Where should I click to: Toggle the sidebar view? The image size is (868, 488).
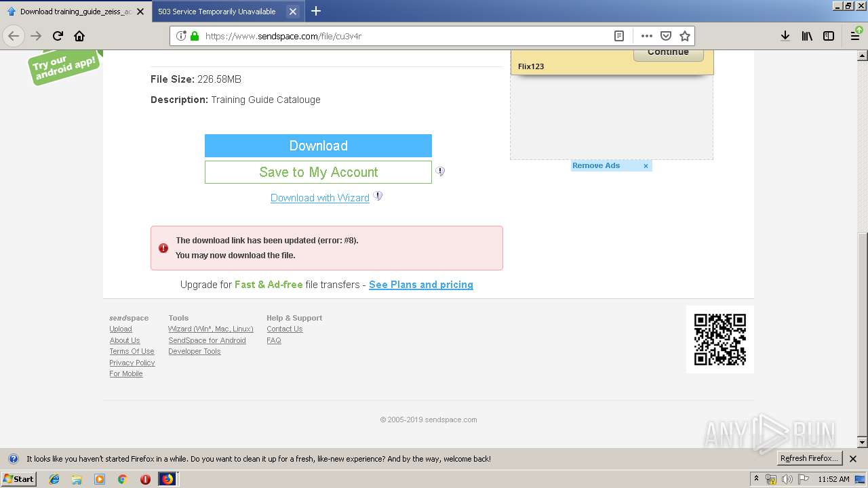pyautogui.click(x=829, y=36)
